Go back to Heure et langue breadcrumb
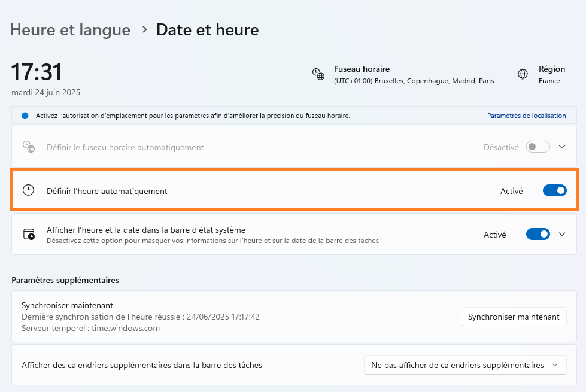 tap(70, 30)
